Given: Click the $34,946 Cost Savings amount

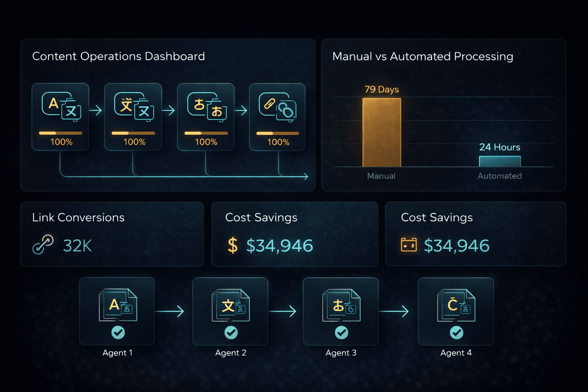Looking at the screenshot, I should (x=280, y=245).
